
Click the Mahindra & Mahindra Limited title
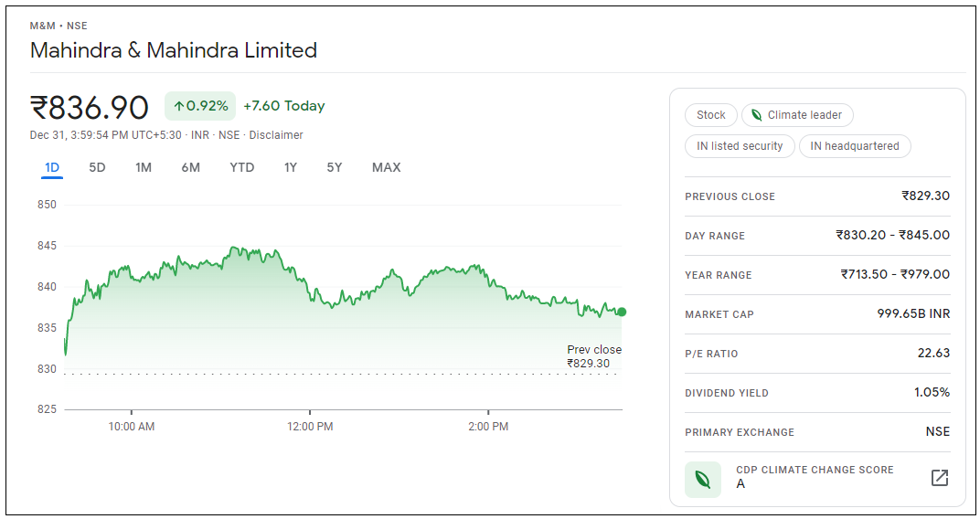point(174,50)
